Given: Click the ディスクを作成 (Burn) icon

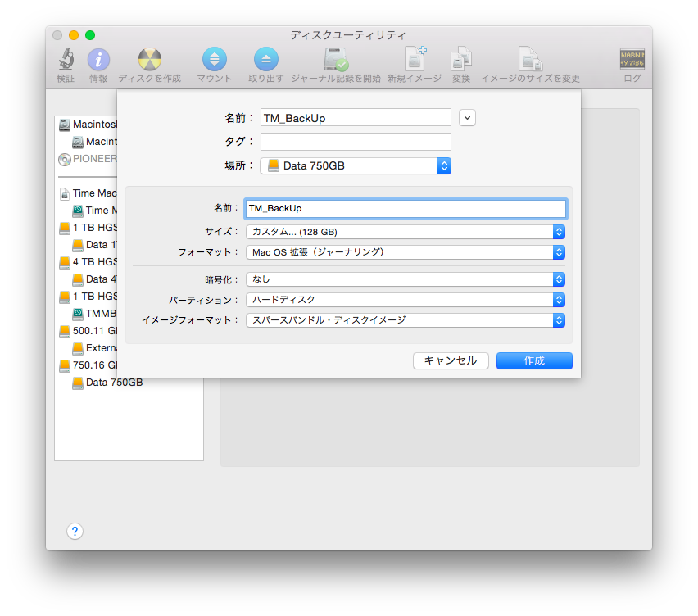Looking at the screenshot, I should 150,59.
